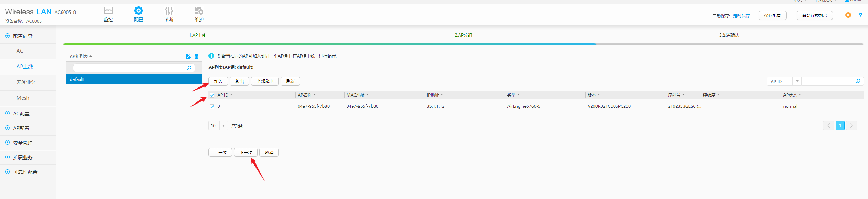Click the 保存配置 save configuration button
This screenshot has width=868, height=199.
(x=772, y=16)
